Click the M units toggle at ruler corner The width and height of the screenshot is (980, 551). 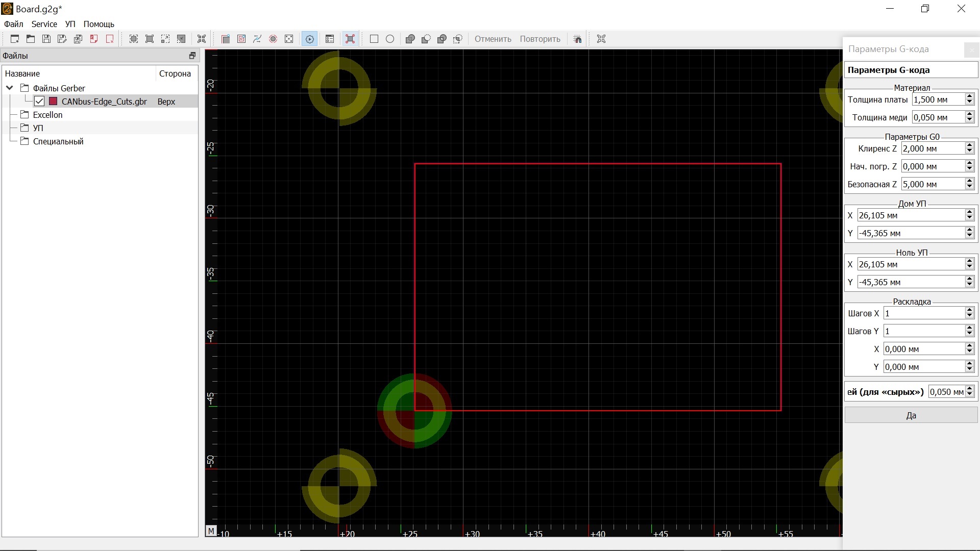click(x=211, y=531)
